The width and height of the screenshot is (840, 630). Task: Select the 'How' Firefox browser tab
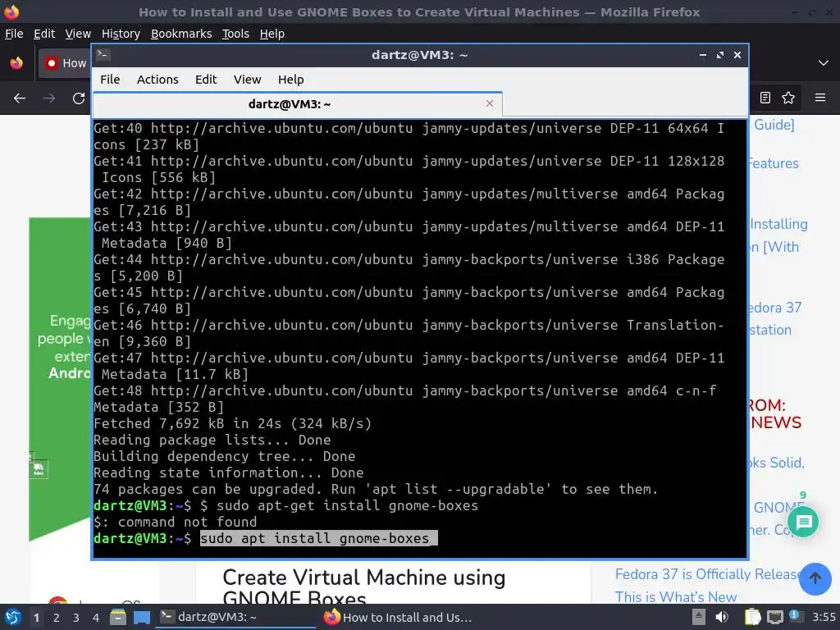pyautogui.click(x=65, y=63)
